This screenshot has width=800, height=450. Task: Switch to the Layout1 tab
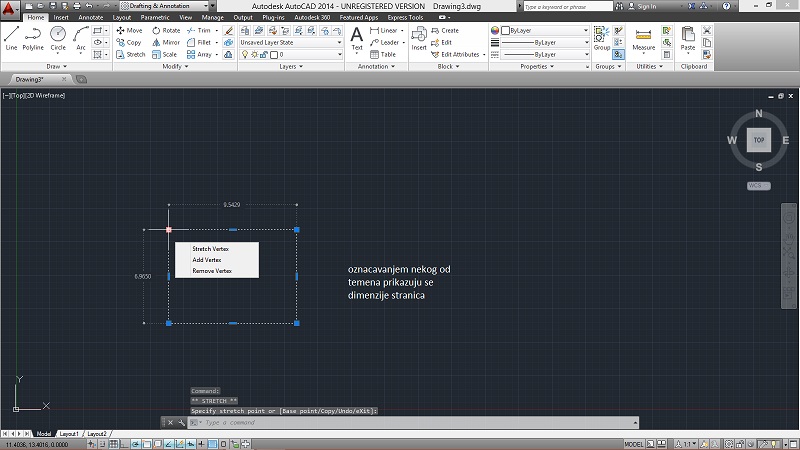(x=68, y=434)
